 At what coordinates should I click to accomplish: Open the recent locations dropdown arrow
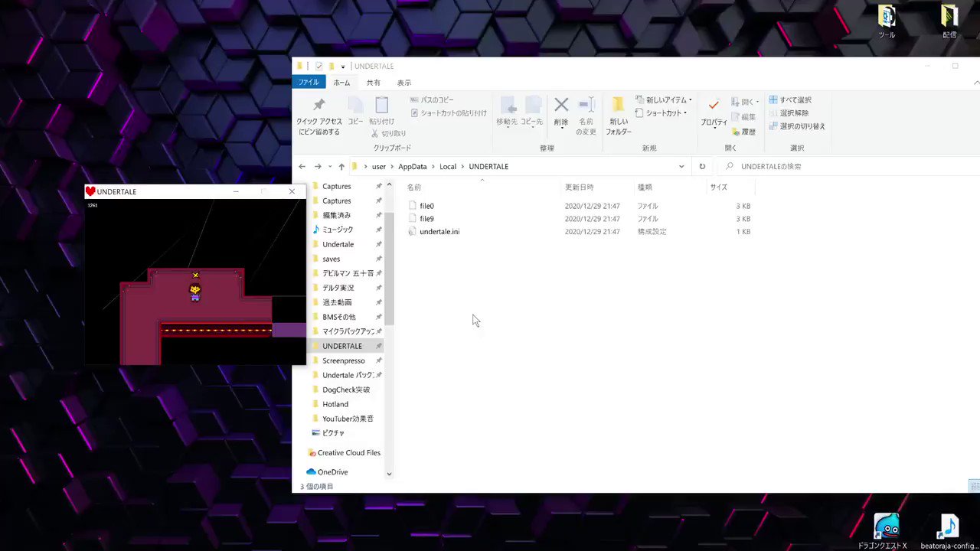coord(330,166)
